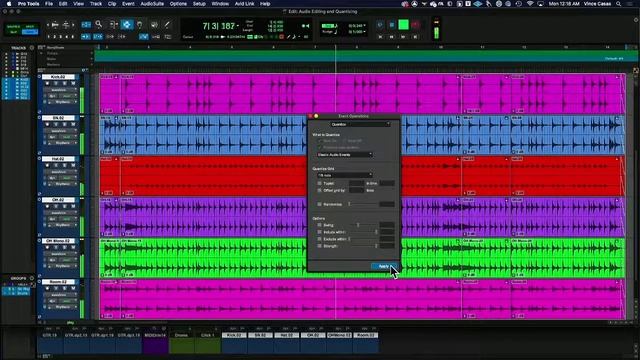Screen dimensions: 640x360
Task: Select the Kick.02 track name
Action: point(58,77)
